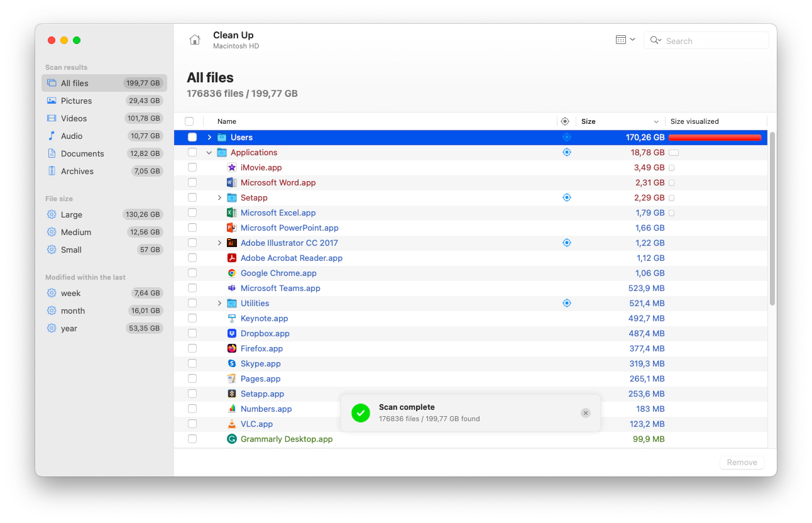Click the Adobe Acrobat Reader.app icon
The width and height of the screenshot is (812, 523).
(x=231, y=258)
